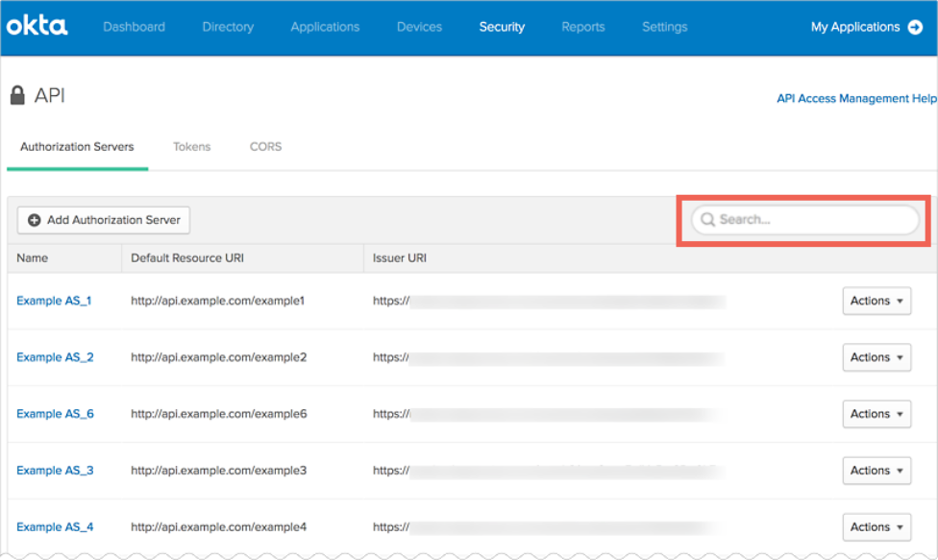Select the Authorization Servers tab

(77, 146)
